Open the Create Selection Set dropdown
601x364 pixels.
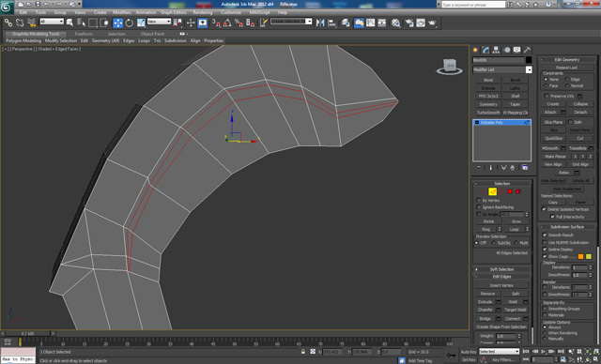coord(291,22)
